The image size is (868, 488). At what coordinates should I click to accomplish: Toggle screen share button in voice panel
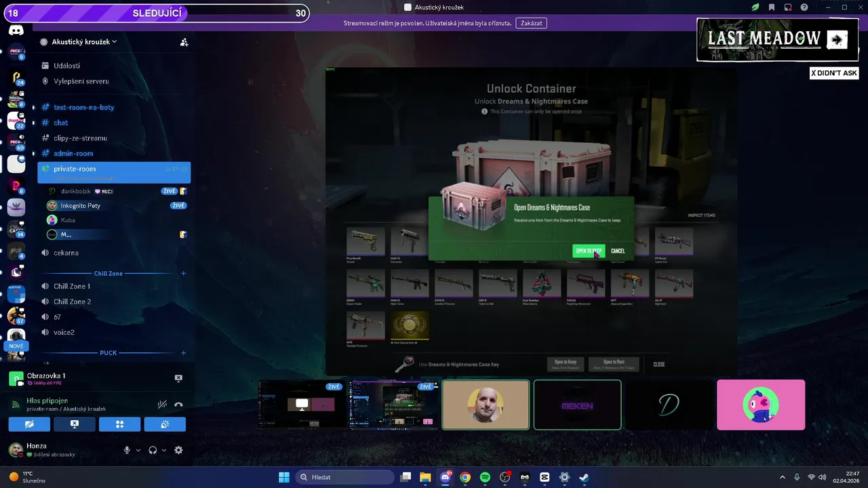click(75, 424)
